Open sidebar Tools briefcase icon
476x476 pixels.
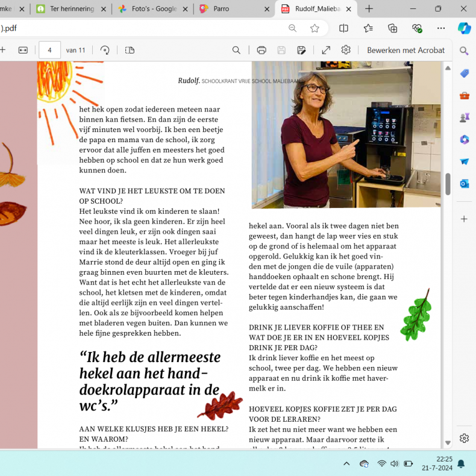click(464, 96)
